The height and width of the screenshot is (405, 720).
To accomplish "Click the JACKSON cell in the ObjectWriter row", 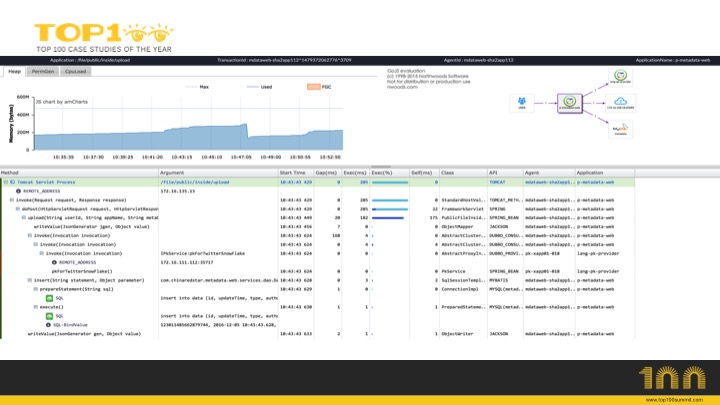I will click(505, 334).
